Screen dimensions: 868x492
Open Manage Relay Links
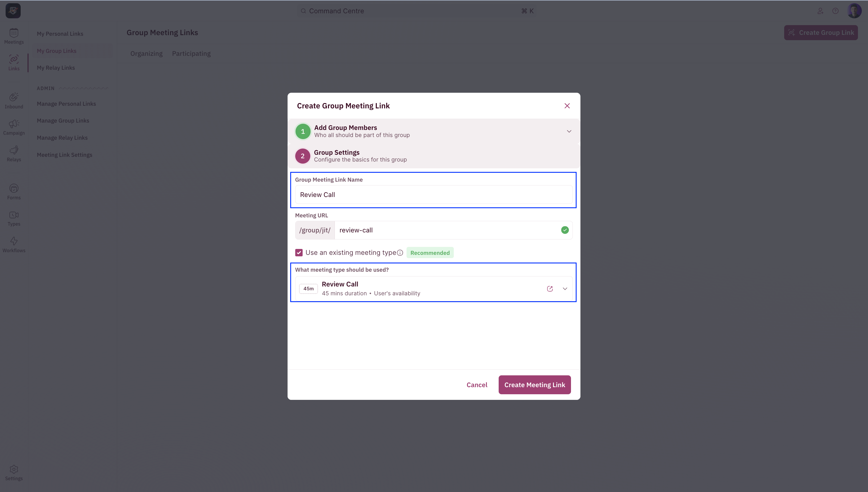pos(62,138)
